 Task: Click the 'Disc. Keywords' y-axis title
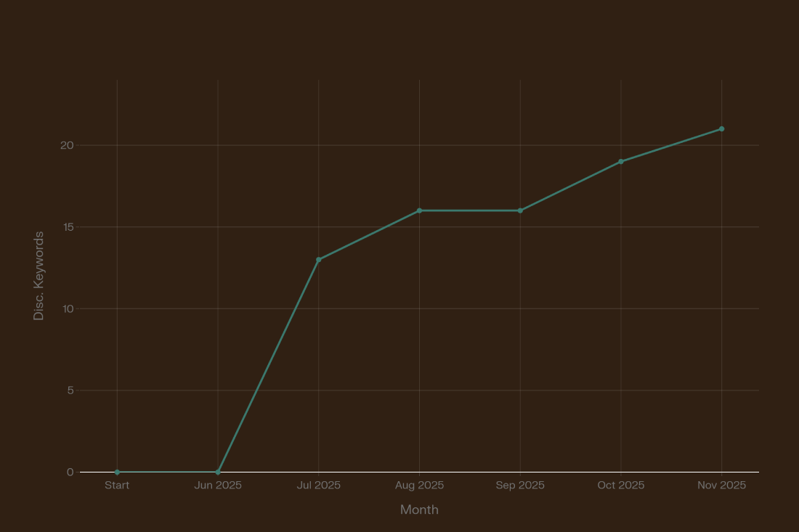[x=39, y=276]
